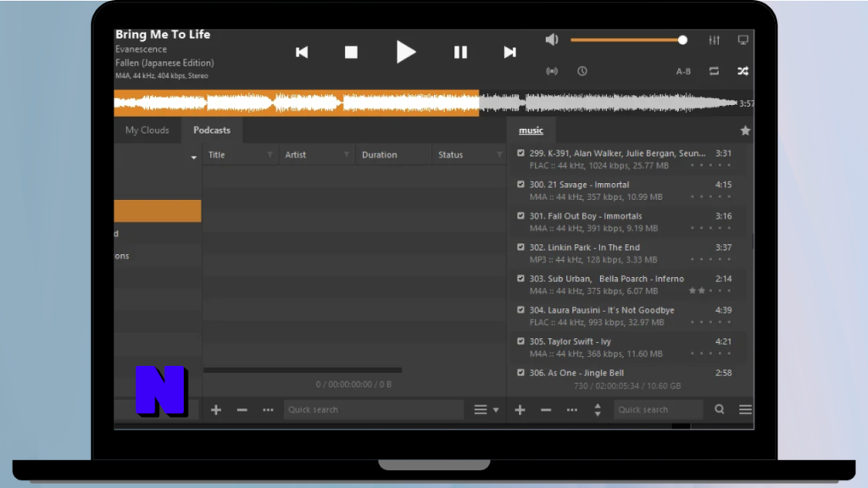Add a podcast with the plus icon

[216, 410]
